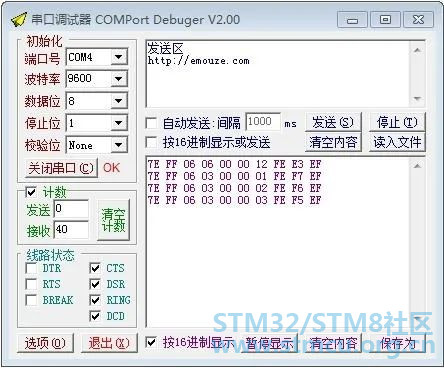Toggle the RING status checkbox
This screenshot has height=368, width=444.
[x=95, y=300]
